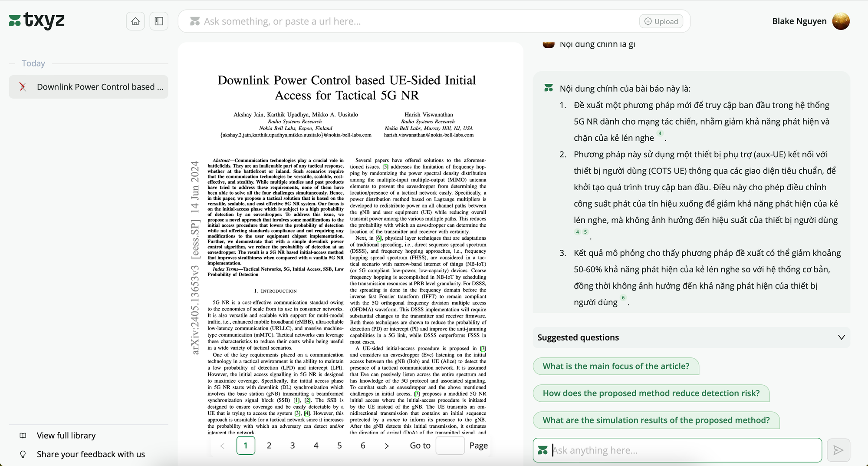Open Downlink Power Control document in sidebar
The width and height of the screenshot is (868, 466).
point(89,87)
